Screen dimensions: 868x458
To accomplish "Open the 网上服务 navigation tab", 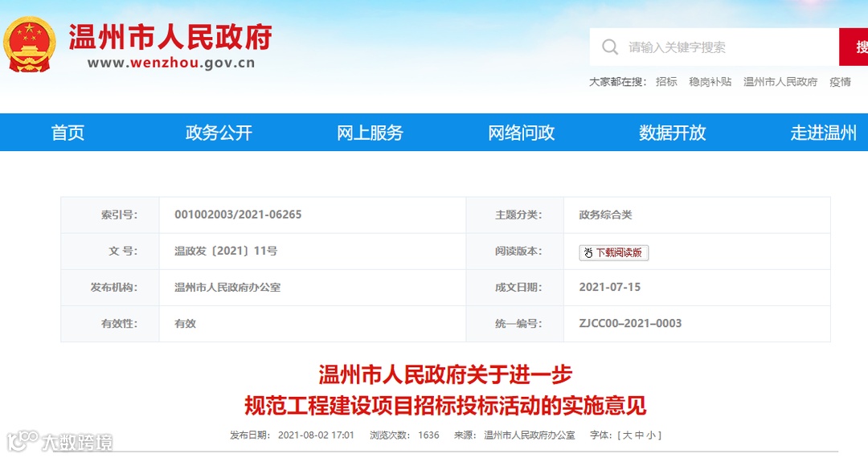I will click(x=370, y=133).
